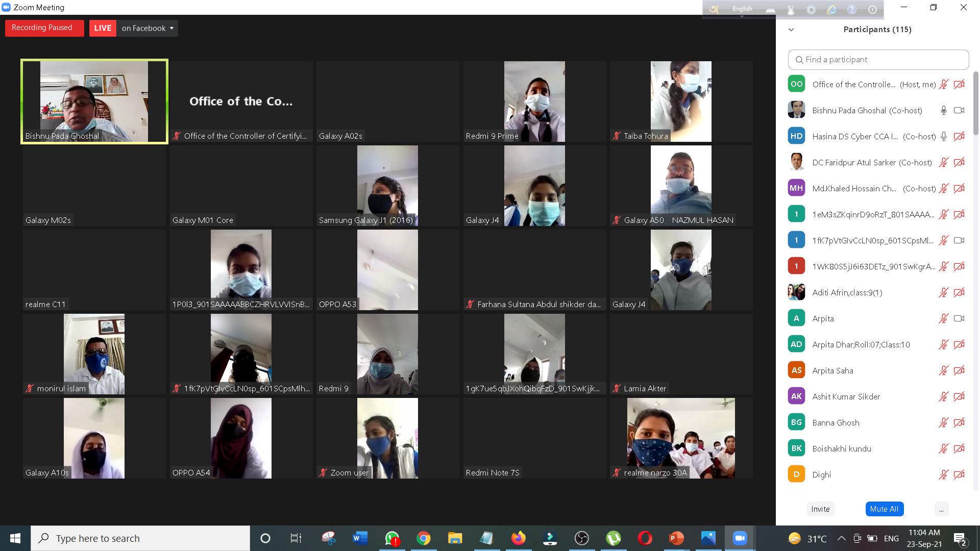Click the Bangla letter icon in language bar
The image size is (980, 551).
pos(714,9)
